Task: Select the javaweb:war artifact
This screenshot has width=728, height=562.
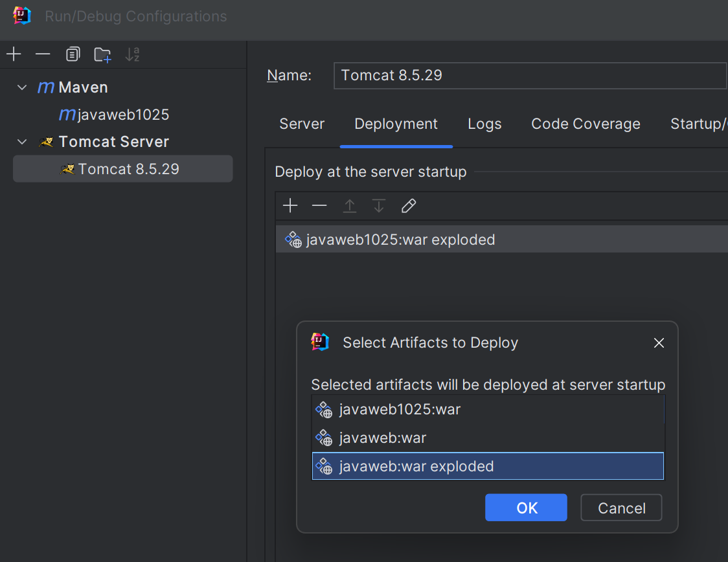Action: (383, 438)
